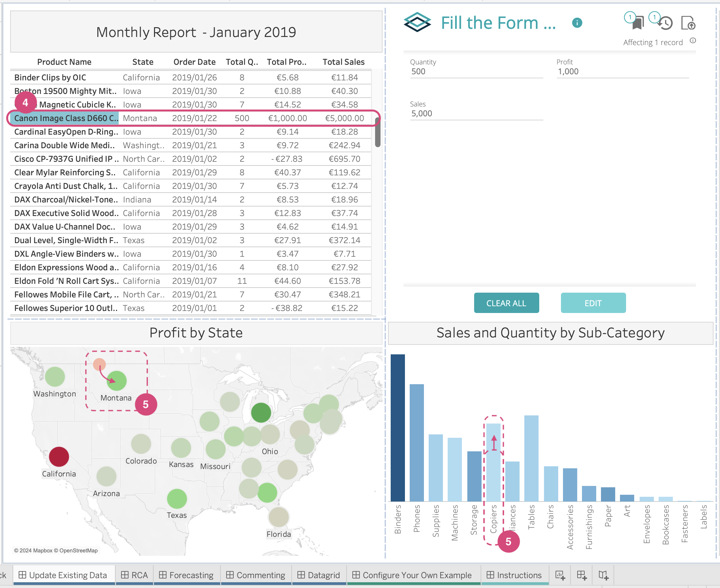The height and width of the screenshot is (588, 720).
Task: Click the Chairs bar in the chart
Action: (551, 484)
